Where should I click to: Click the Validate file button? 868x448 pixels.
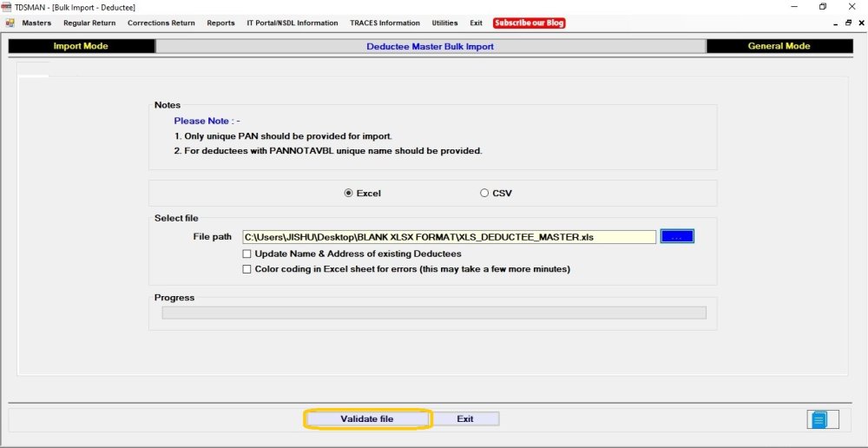pos(367,419)
